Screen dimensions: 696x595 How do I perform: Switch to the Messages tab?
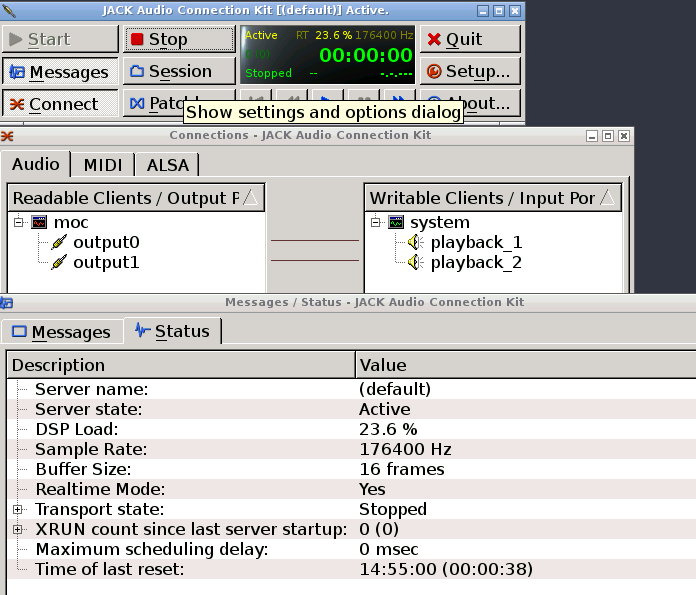point(62,332)
